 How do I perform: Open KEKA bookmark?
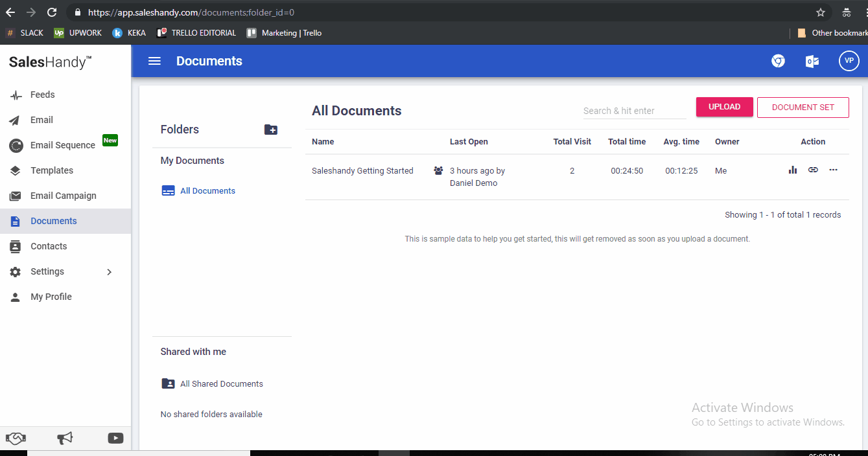tap(129, 33)
